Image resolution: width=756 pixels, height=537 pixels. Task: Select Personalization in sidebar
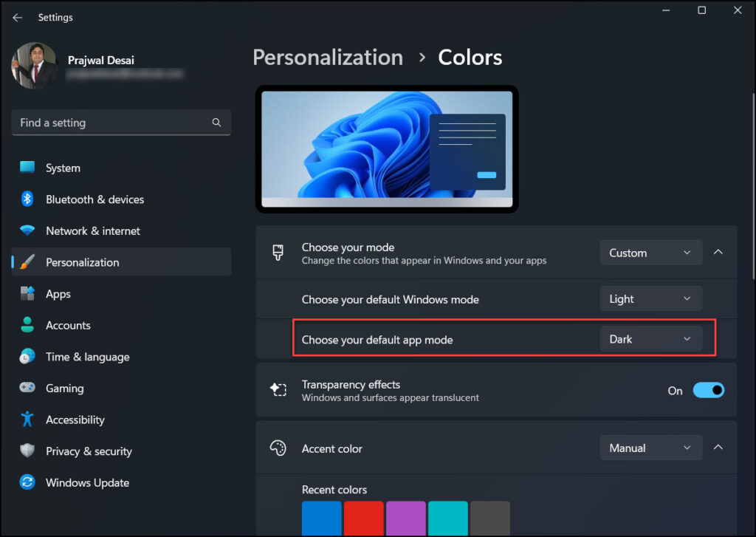pyautogui.click(x=121, y=261)
